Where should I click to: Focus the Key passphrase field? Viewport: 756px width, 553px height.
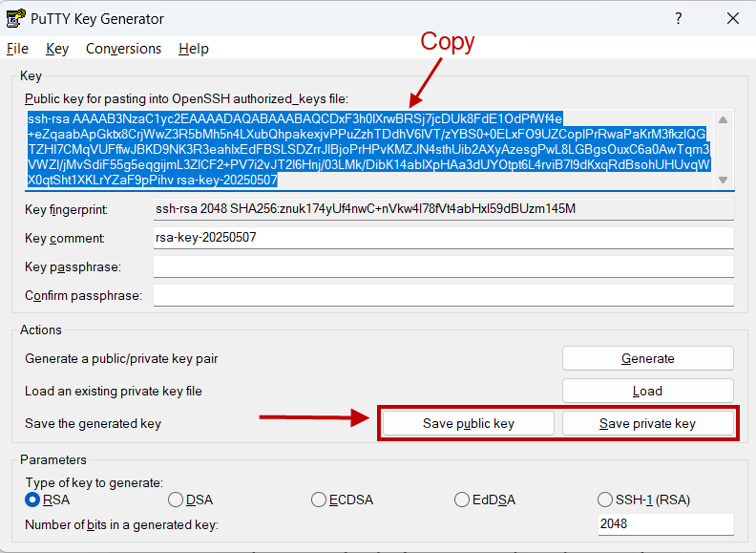click(x=444, y=266)
